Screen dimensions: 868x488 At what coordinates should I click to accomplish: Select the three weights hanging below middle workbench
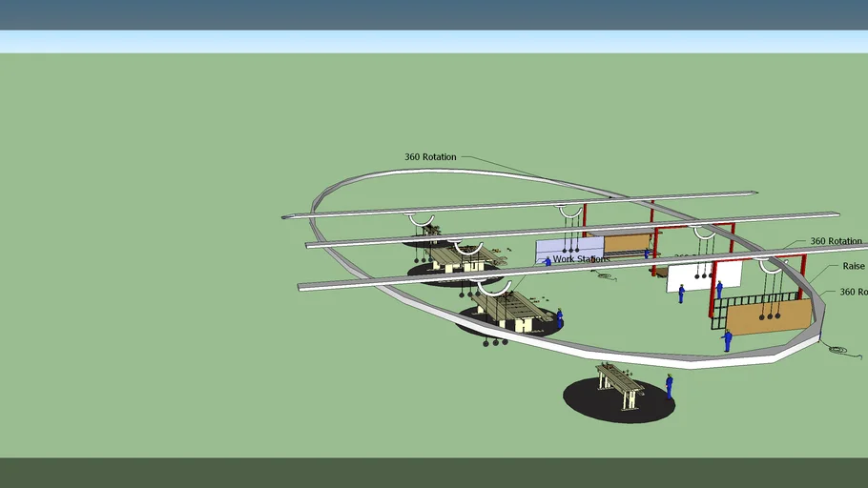pos(496,341)
